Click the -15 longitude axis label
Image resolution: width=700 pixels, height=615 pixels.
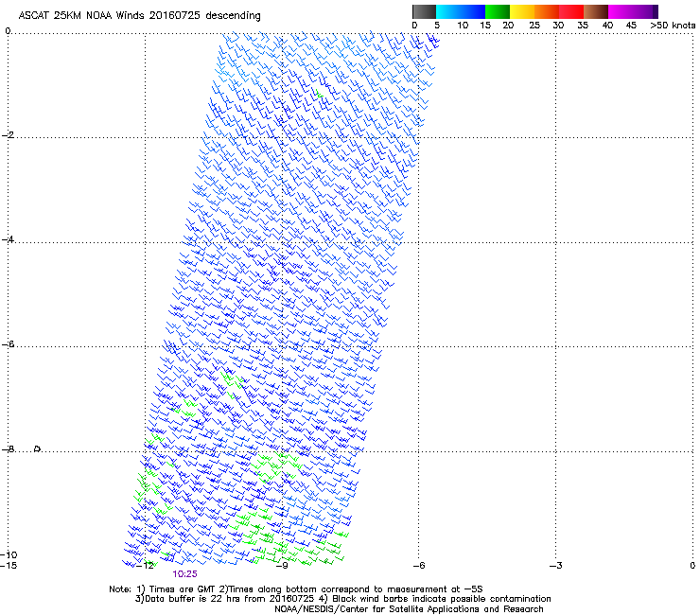[x=9, y=566]
